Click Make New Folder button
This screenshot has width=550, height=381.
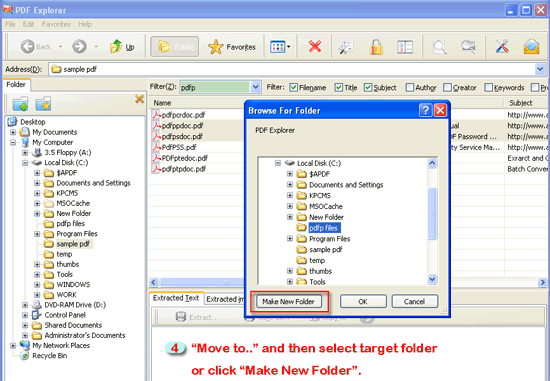[x=288, y=302]
